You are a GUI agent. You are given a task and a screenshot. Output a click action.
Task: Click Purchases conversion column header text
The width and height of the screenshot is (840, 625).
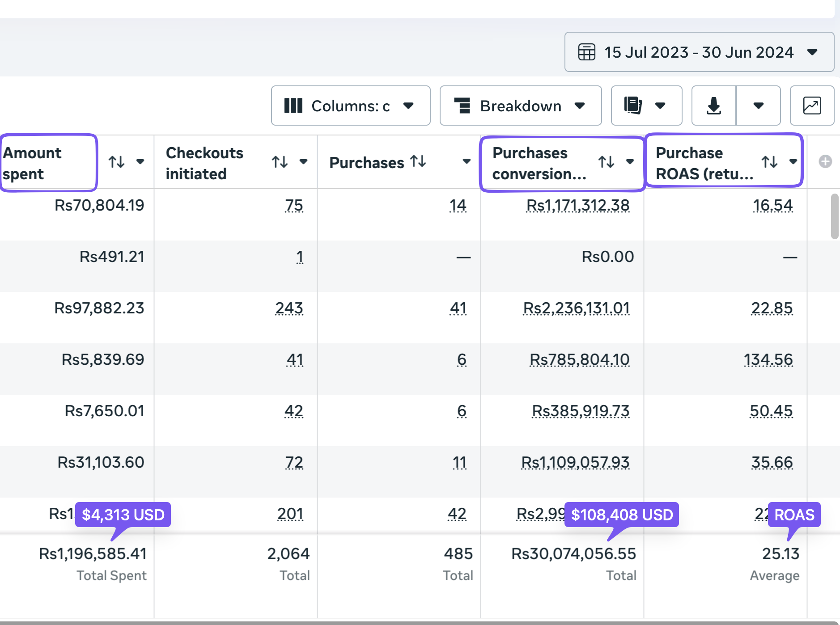tap(539, 163)
